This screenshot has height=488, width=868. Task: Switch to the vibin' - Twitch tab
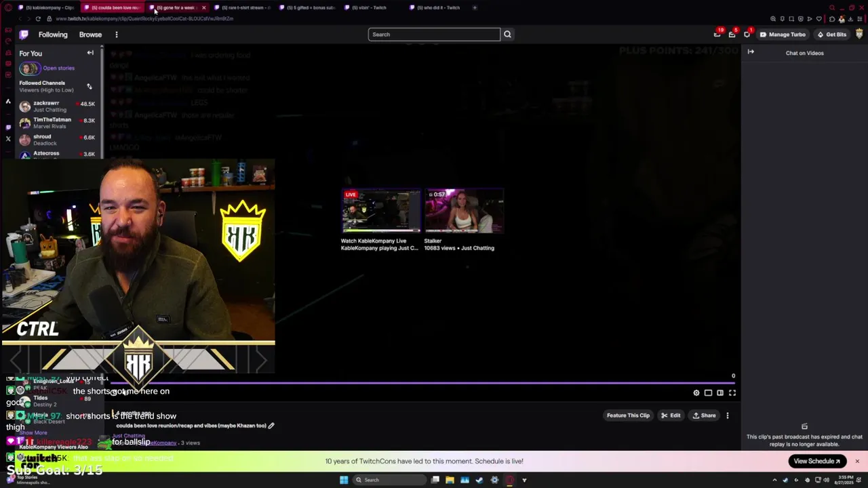coord(372,7)
